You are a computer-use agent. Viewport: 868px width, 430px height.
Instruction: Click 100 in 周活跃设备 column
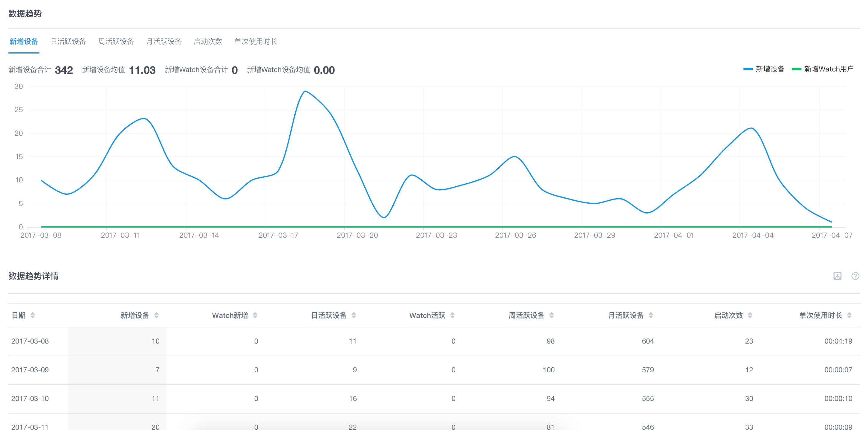point(548,370)
